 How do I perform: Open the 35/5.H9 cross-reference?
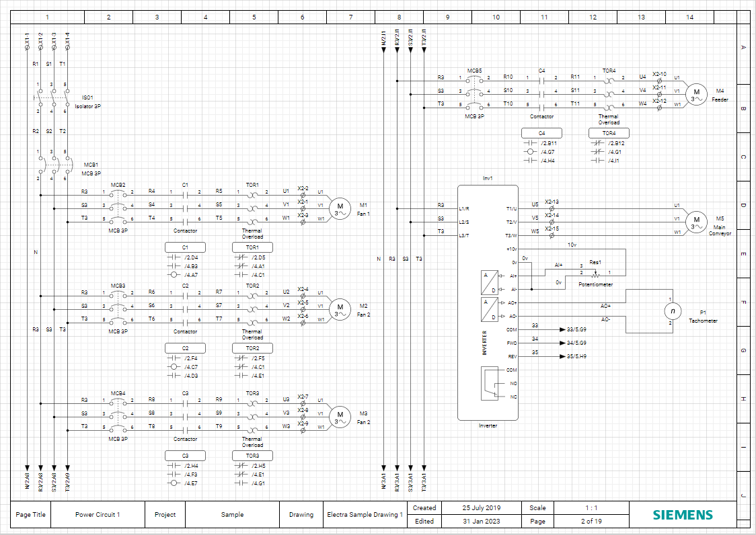coord(576,357)
